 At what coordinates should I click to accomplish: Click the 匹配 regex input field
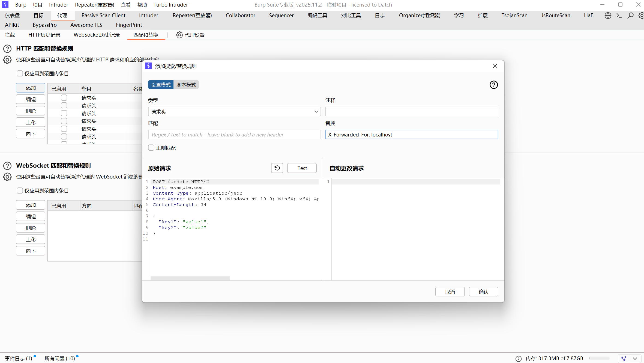click(234, 135)
